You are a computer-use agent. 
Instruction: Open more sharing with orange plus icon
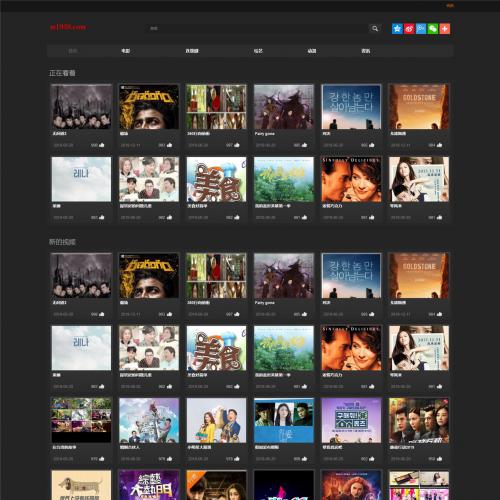point(445,29)
